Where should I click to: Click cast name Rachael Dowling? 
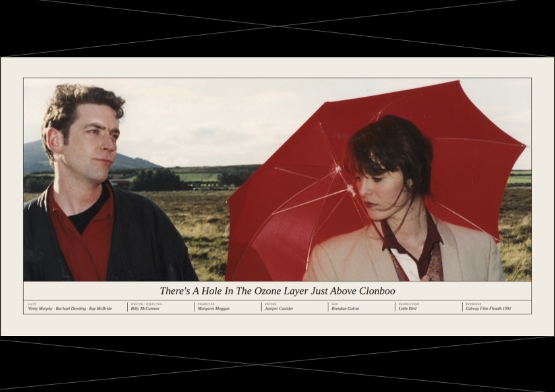pos(71,308)
